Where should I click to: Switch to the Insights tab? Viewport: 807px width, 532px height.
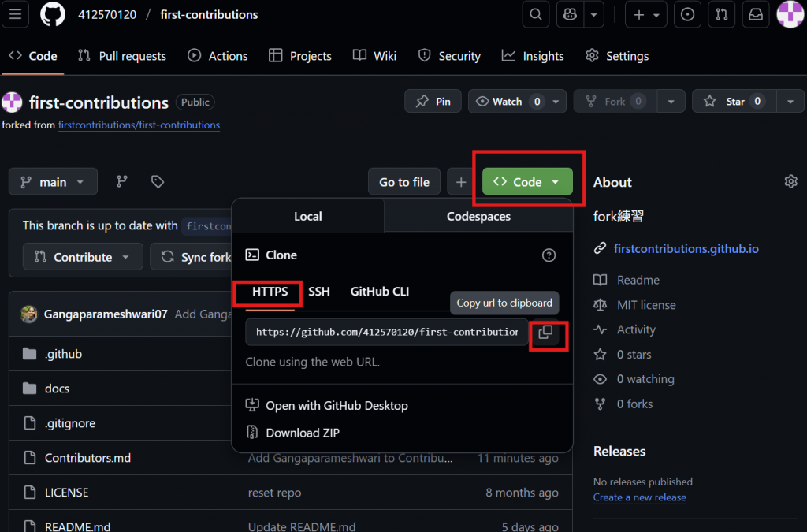pyautogui.click(x=533, y=56)
